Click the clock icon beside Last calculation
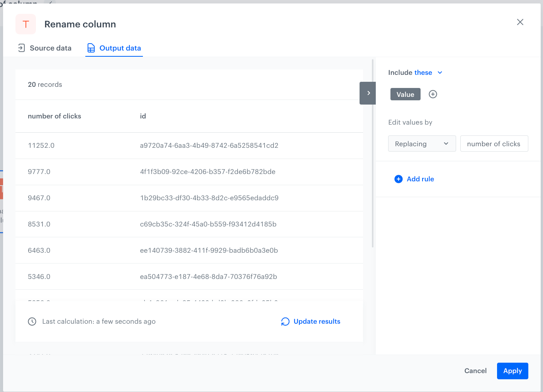Viewport: 543px width, 392px height. click(x=32, y=322)
